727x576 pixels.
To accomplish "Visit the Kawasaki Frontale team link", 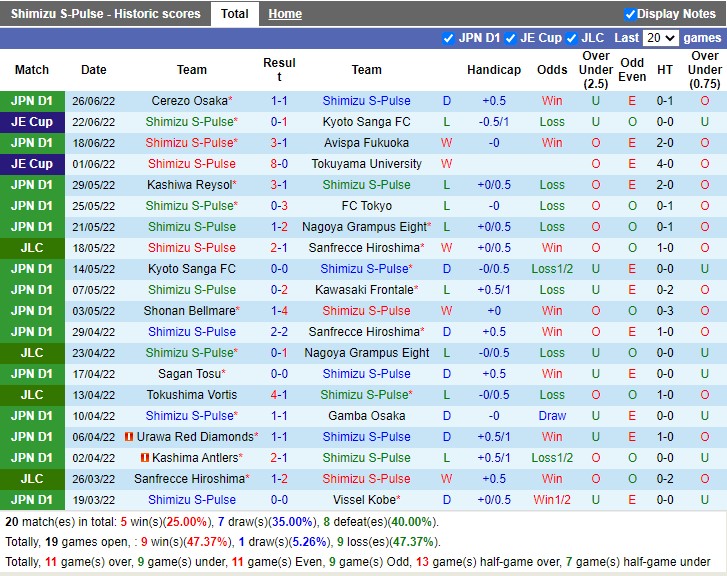I will pyautogui.click(x=364, y=290).
